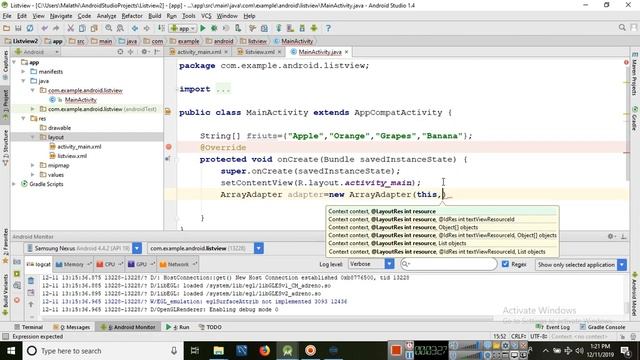Viewport: 640px width, 360px height.
Task: Expand the values folder
Action: point(33,175)
